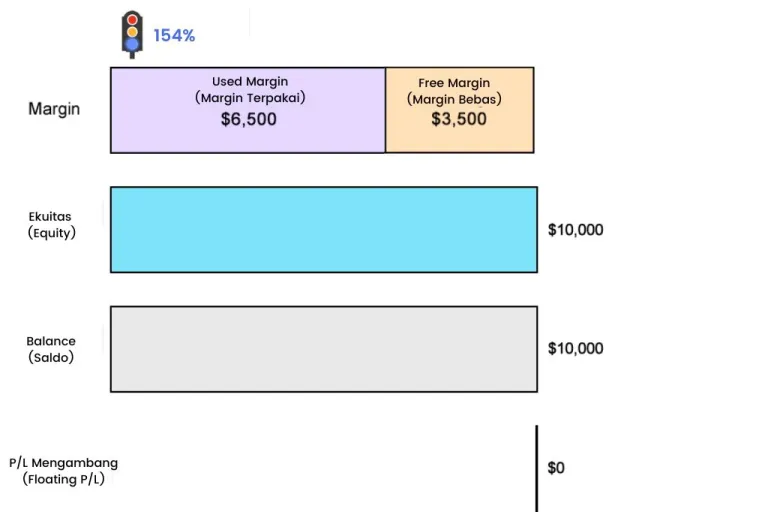Click the Floating P/L $0 value
768x512 pixels.
click(556, 468)
